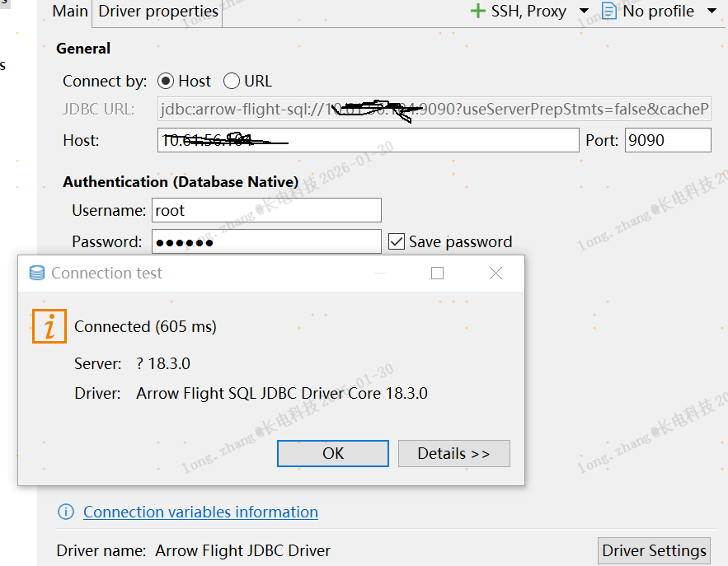Select the Host radio button

166,81
